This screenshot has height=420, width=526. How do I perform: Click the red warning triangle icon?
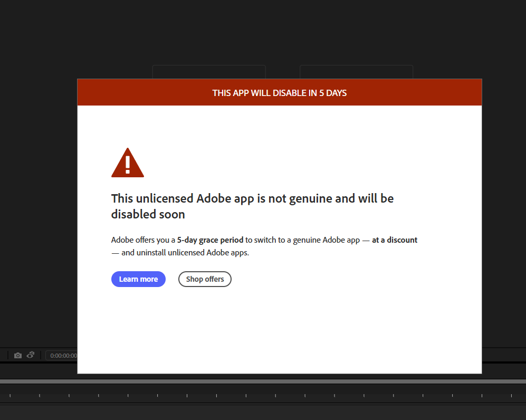coord(127,163)
